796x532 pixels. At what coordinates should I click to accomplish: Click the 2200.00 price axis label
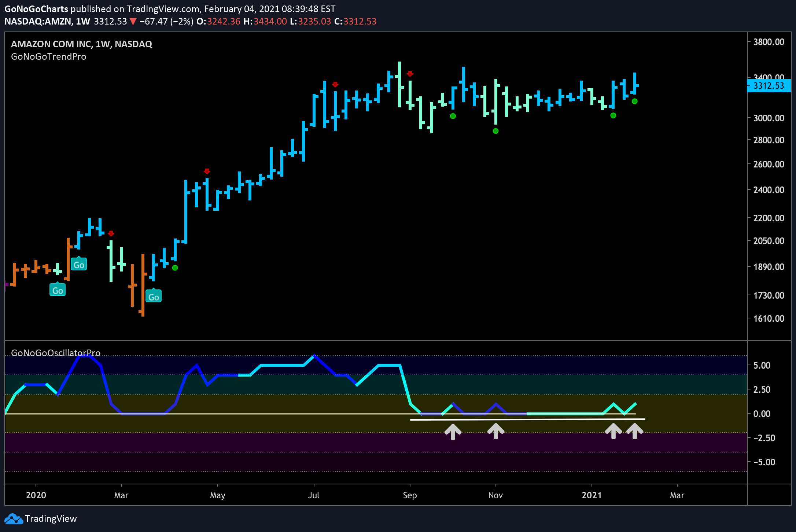[769, 218]
